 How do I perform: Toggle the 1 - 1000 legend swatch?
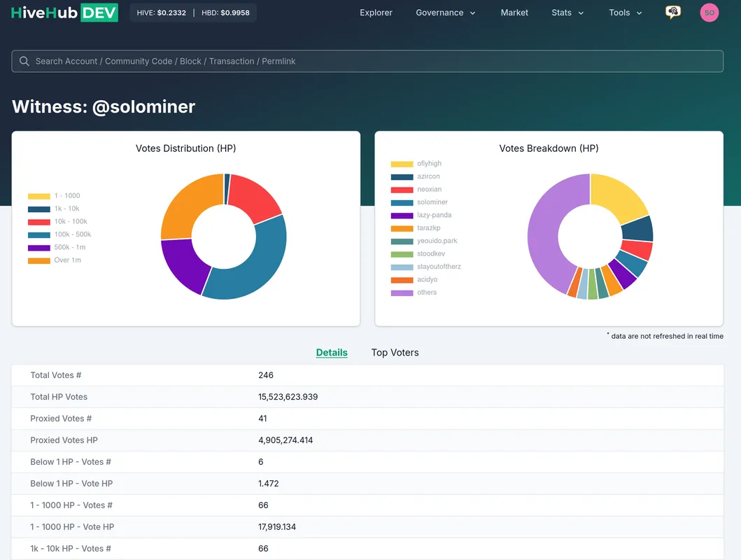(x=38, y=196)
